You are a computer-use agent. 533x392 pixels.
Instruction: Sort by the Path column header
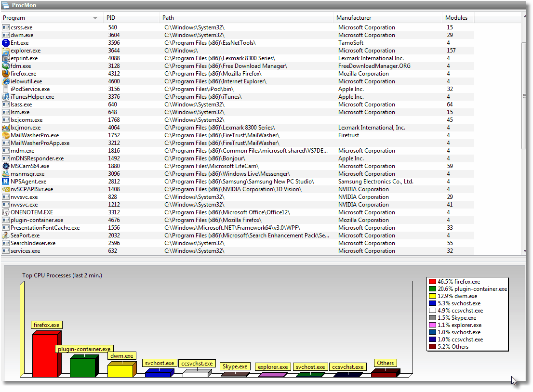point(246,18)
